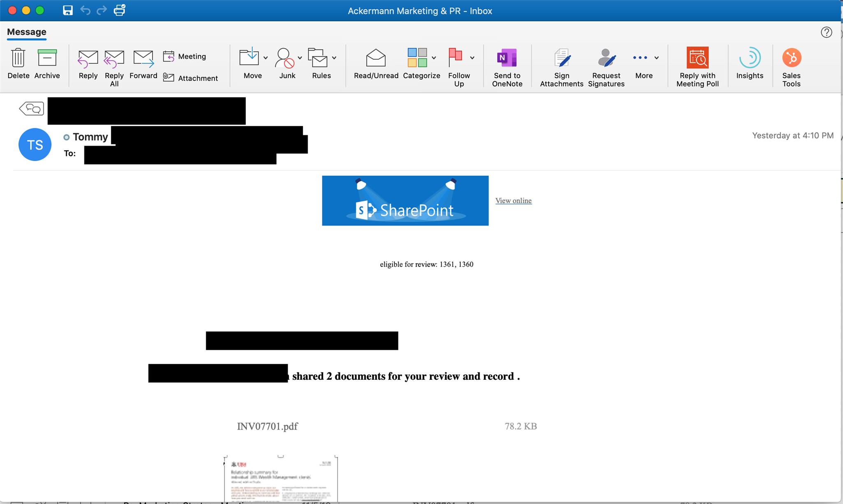Click the Redo arrow
This screenshot has height=504, width=843.
[102, 10]
